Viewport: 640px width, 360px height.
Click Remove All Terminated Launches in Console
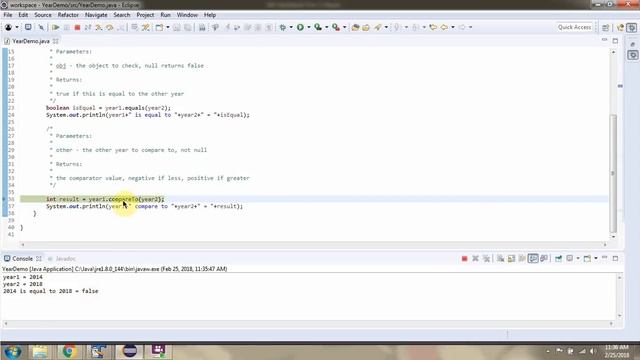[487, 258]
